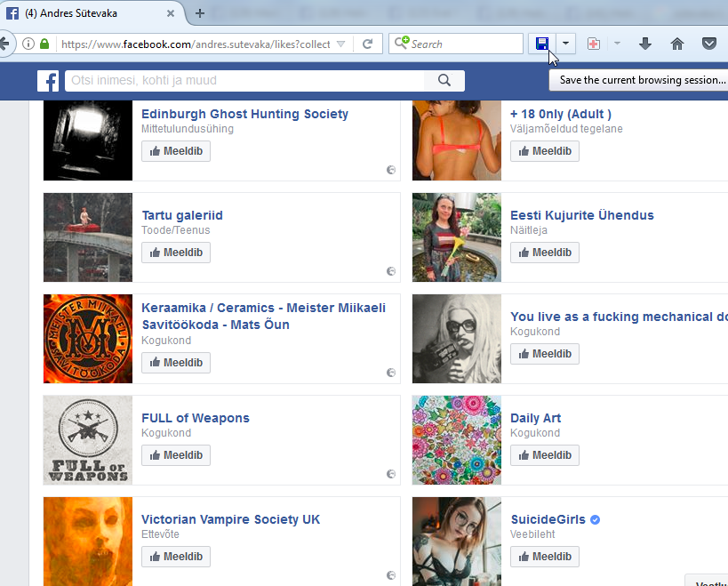728x586 pixels.
Task: Click Meeldib under You live as a...
Action: 545,354
